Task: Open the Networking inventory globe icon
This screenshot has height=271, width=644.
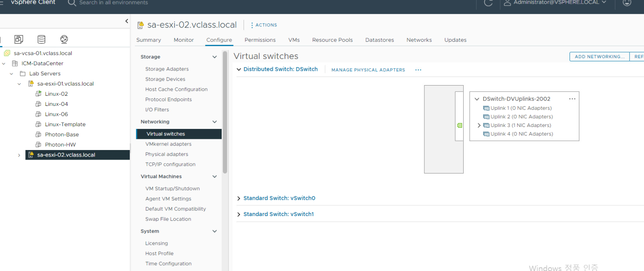Action: (64, 39)
